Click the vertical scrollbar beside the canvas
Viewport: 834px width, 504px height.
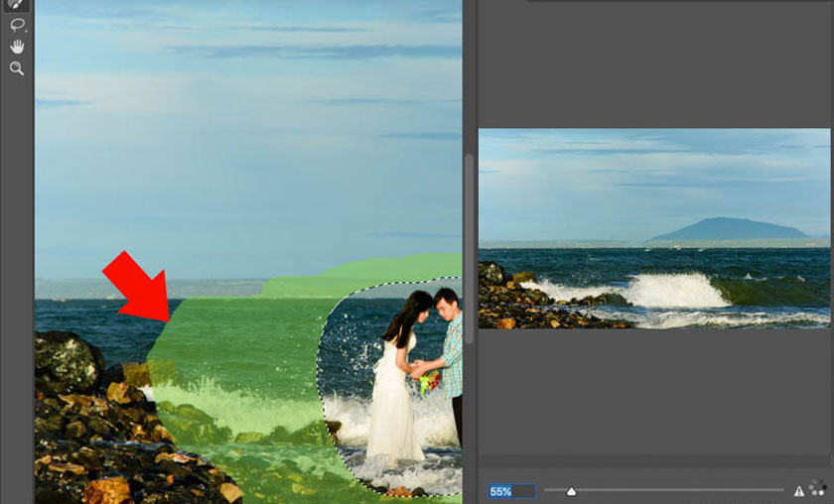[x=469, y=249]
